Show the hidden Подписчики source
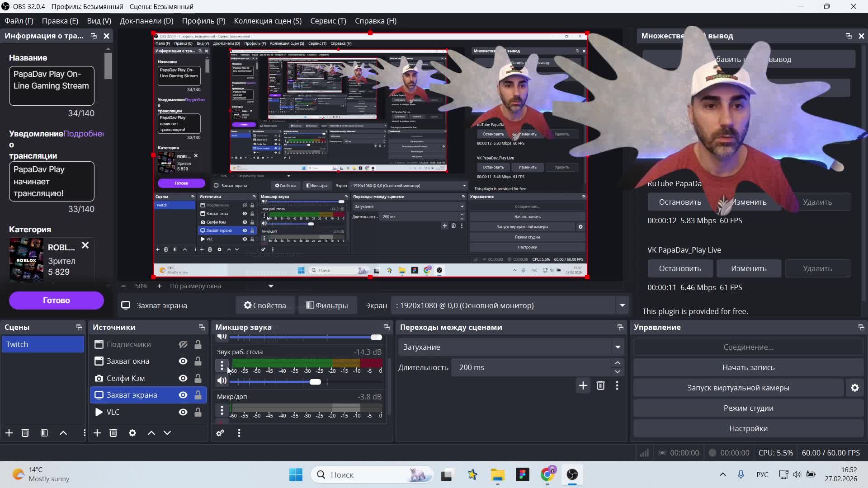Viewport: 868px width, 488px height. [183, 344]
